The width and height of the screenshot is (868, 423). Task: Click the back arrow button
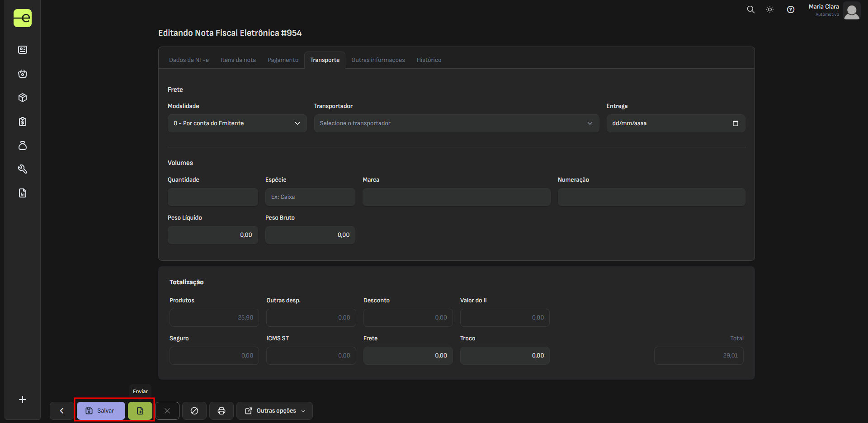coord(62,411)
